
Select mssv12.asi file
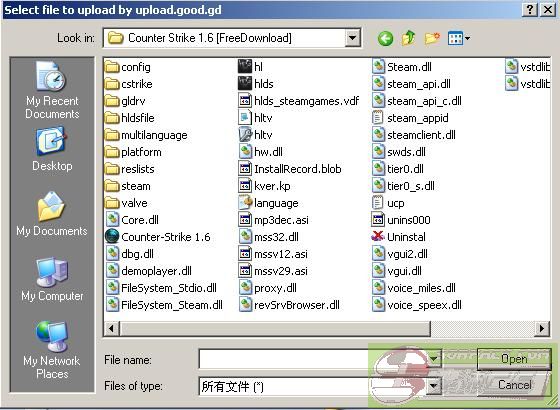273,254
